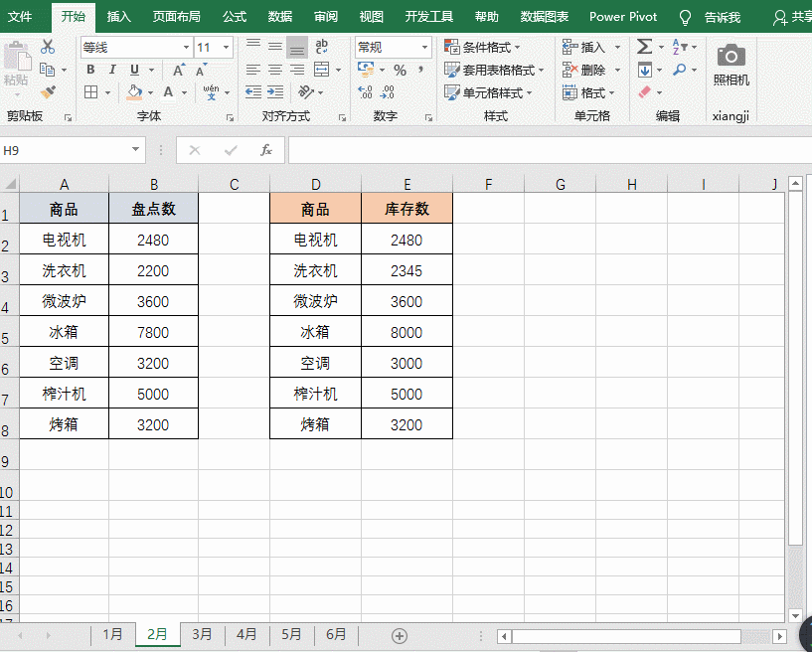
Task: Toggle Italic formatting
Action: tap(112, 70)
